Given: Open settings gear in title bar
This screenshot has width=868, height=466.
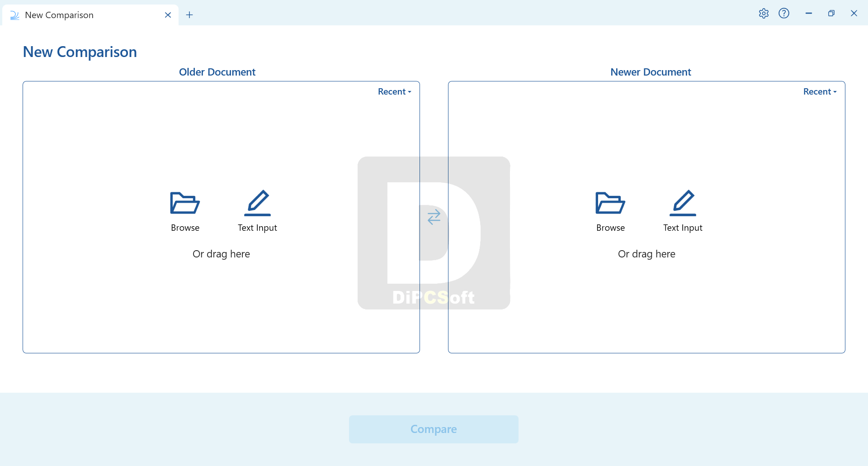Looking at the screenshot, I should pos(764,14).
